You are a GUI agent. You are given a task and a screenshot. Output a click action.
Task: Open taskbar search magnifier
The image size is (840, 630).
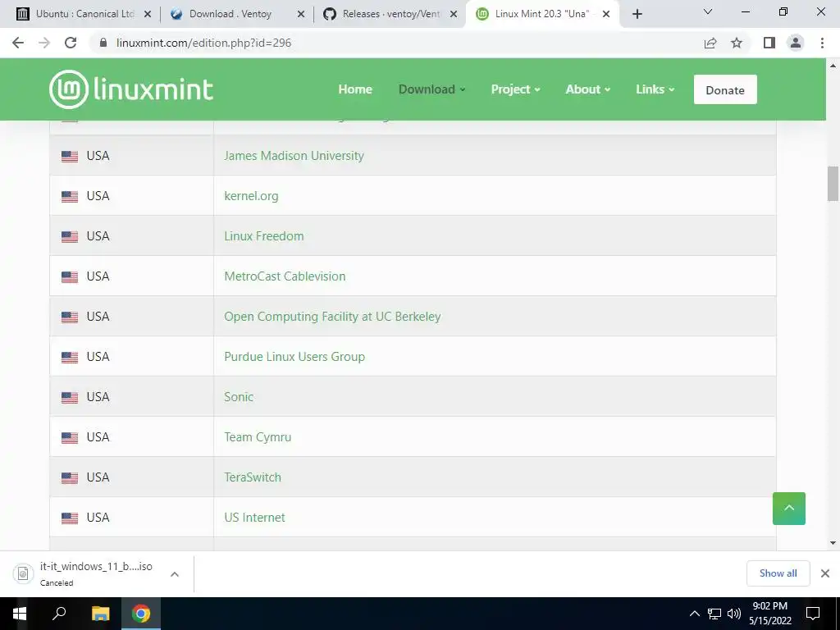(59, 614)
